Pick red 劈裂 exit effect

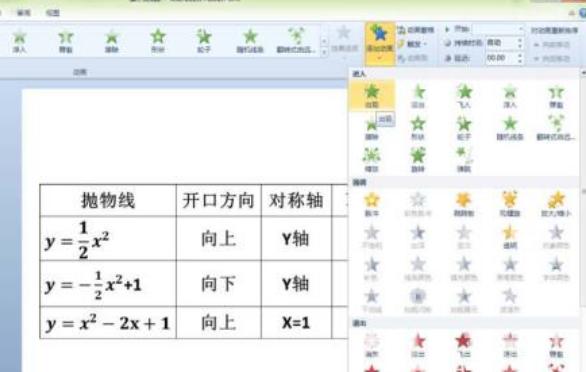point(556,345)
